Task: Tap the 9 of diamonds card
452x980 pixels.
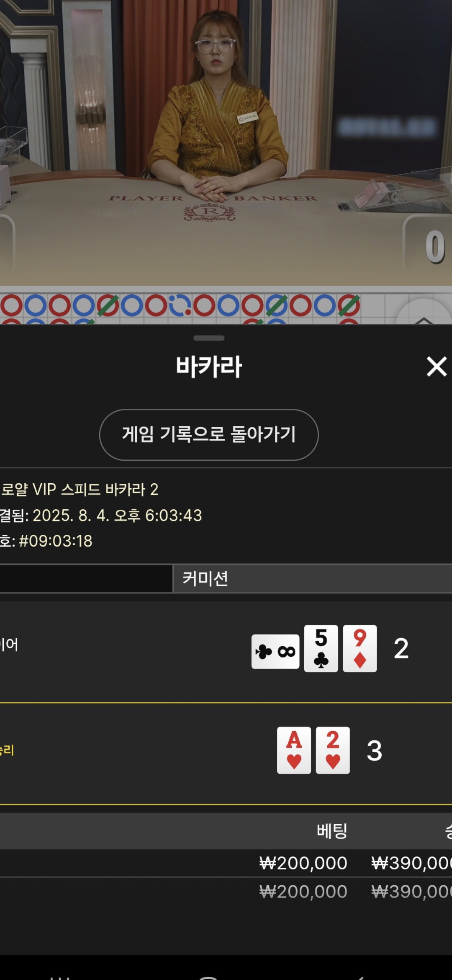Action: click(360, 648)
